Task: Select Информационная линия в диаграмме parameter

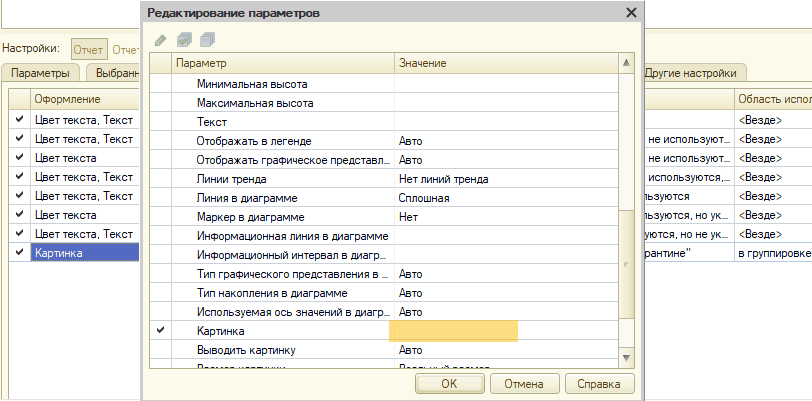Action: [x=293, y=236]
